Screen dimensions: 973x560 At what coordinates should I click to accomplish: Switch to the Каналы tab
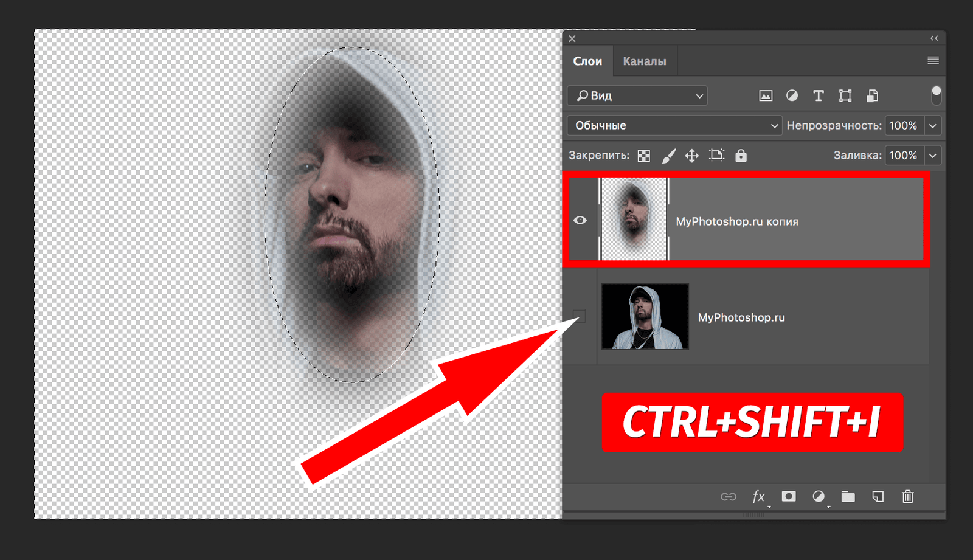coord(644,61)
